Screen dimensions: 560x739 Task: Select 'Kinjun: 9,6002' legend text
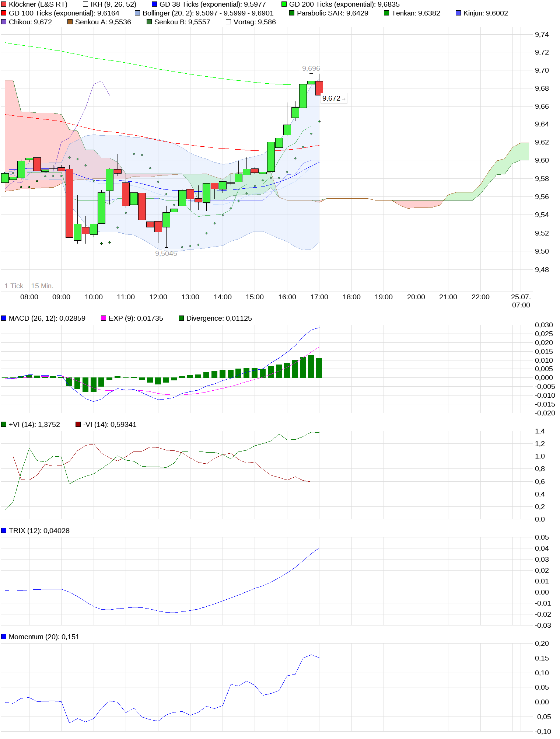pos(486,13)
